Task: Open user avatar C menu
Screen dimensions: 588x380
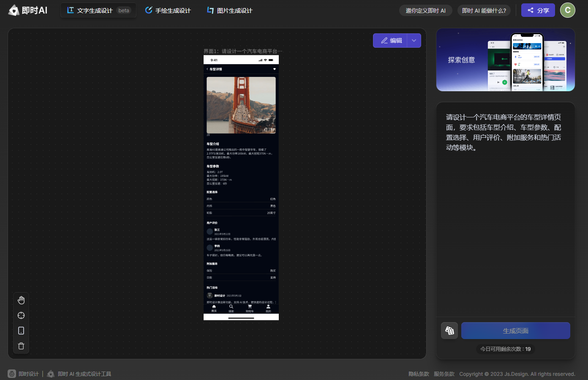Action: click(567, 10)
